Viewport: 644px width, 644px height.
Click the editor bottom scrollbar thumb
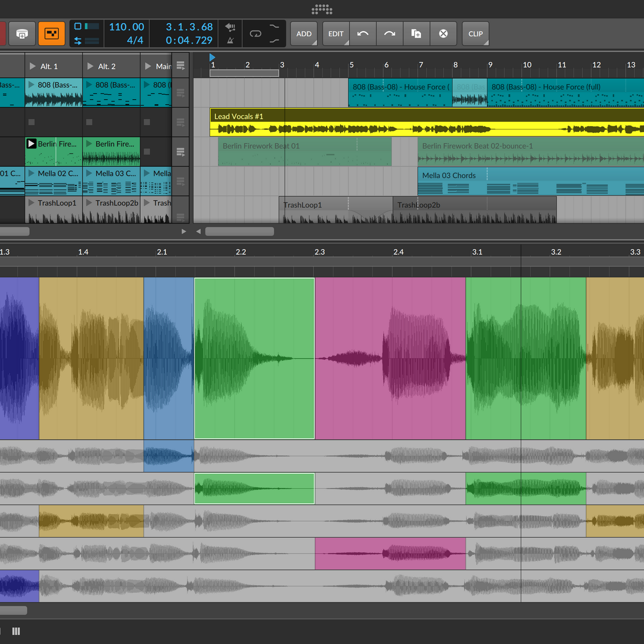click(x=13, y=610)
